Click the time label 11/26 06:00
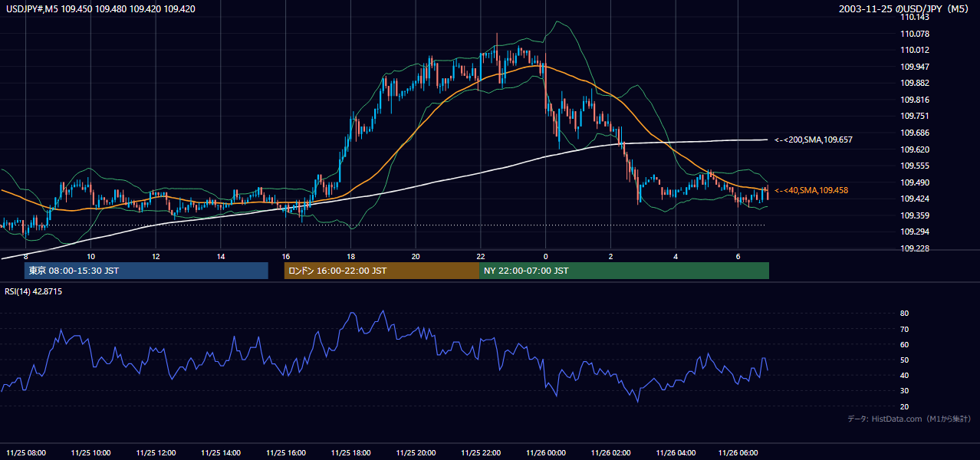 (x=738, y=452)
